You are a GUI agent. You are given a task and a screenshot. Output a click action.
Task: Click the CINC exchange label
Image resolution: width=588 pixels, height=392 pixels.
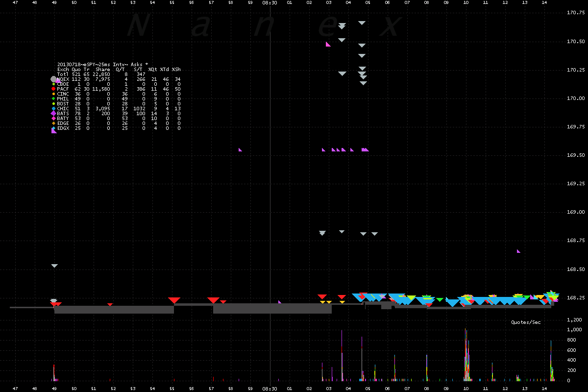pyautogui.click(x=63, y=94)
